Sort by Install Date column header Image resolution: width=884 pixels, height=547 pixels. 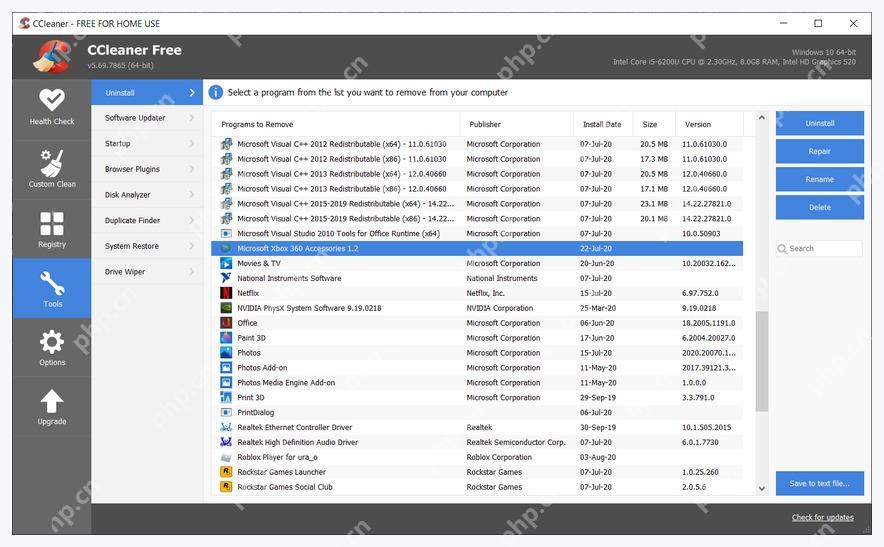(603, 124)
